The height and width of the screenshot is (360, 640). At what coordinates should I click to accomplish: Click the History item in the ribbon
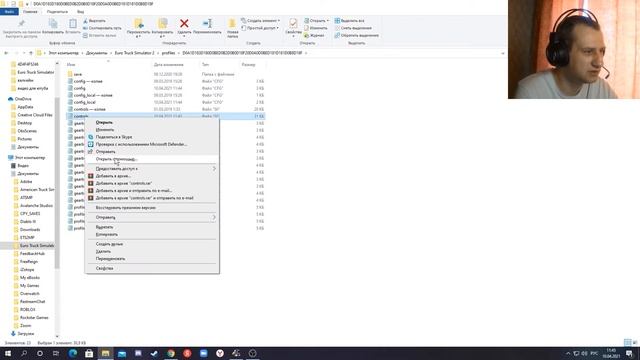click(x=314, y=36)
